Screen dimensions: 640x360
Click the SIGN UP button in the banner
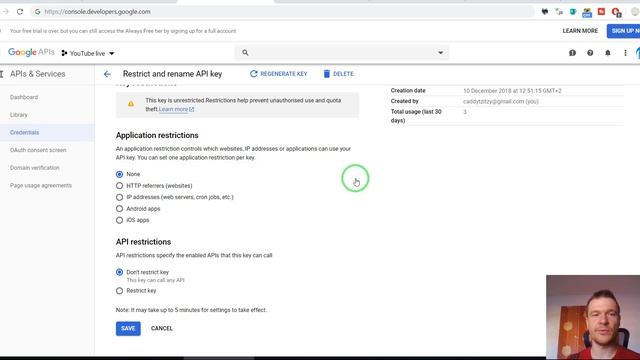[x=623, y=31]
